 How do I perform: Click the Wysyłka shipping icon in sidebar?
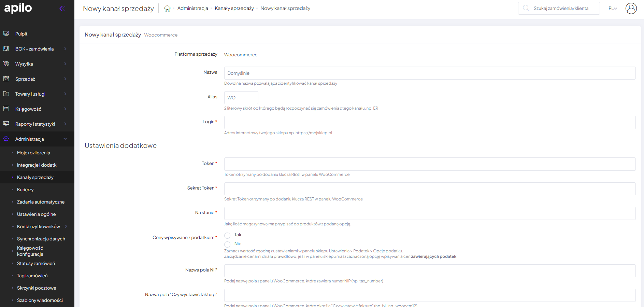point(6,64)
